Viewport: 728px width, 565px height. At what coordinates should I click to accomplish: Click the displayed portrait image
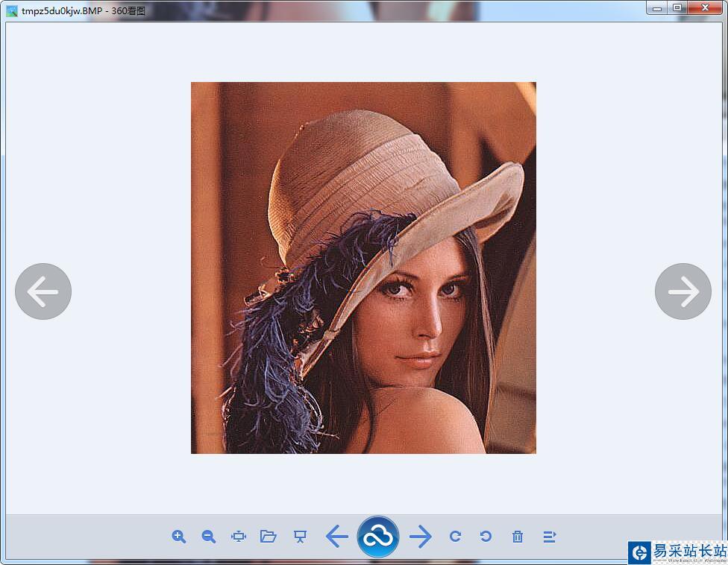coord(363,268)
